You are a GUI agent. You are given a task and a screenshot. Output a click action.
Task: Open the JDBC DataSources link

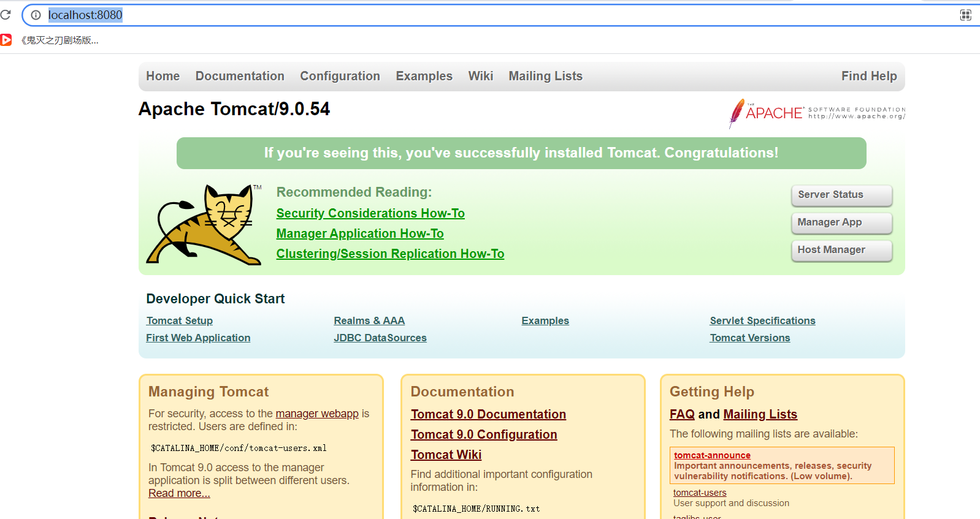click(380, 338)
